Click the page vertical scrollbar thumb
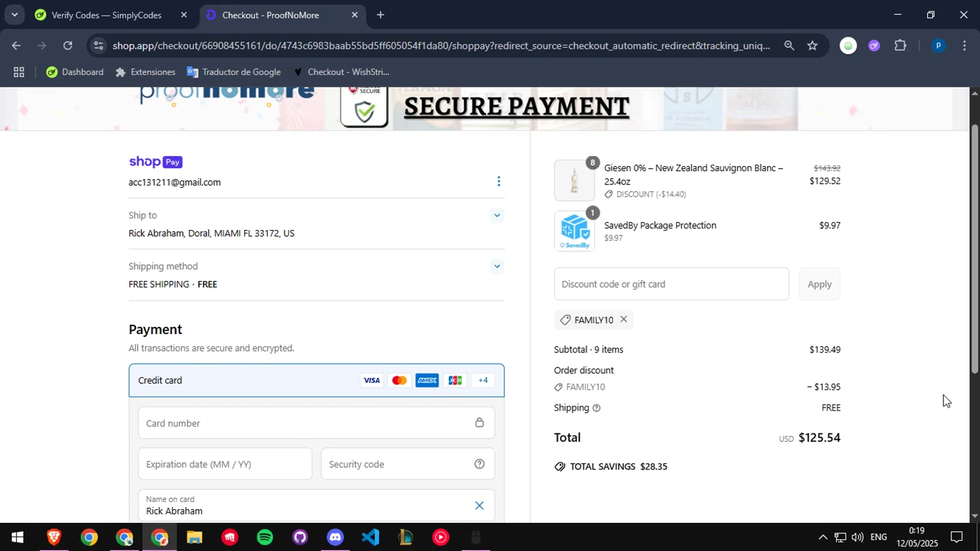The image size is (980, 551). click(x=974, y=248)
